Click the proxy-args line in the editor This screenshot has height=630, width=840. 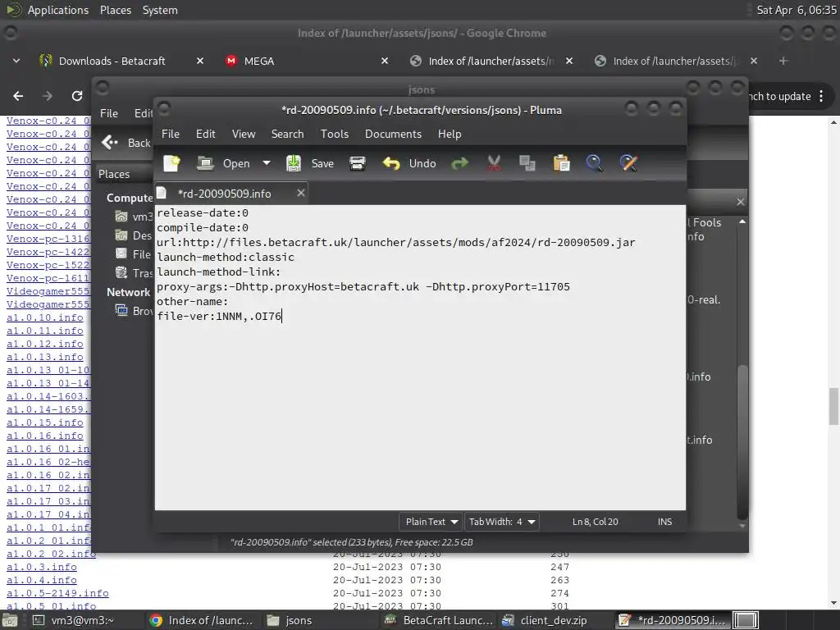point(363,286)
